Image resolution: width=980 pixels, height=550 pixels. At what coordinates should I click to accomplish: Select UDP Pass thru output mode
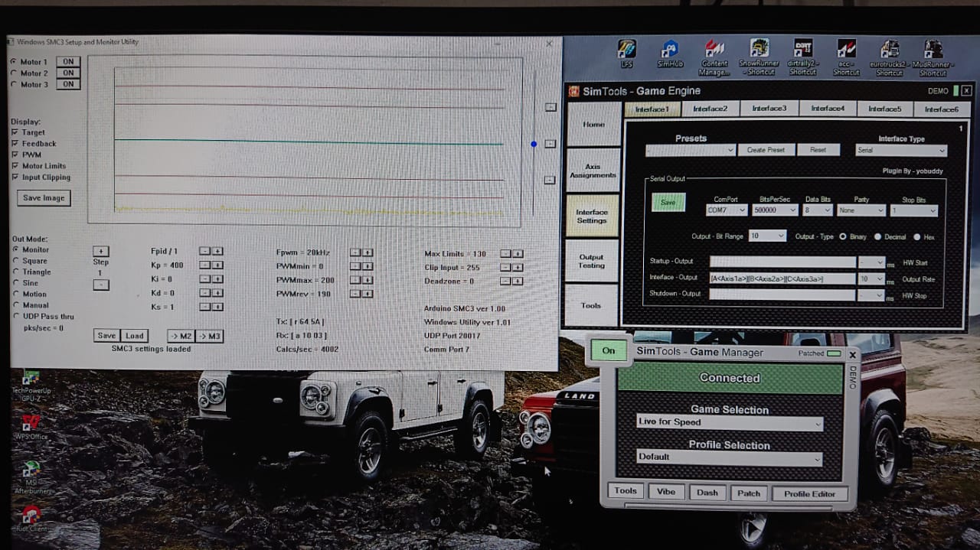point(15,316)
